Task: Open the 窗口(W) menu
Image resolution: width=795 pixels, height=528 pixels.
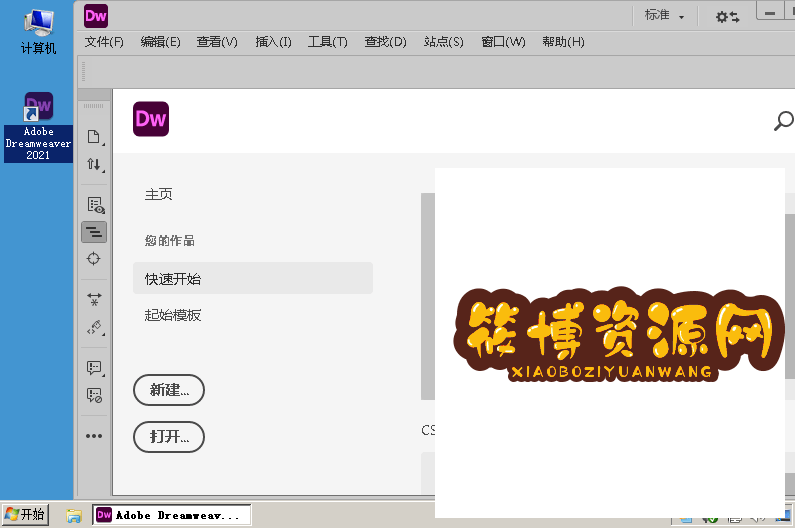Action: (x=503, y=42)
